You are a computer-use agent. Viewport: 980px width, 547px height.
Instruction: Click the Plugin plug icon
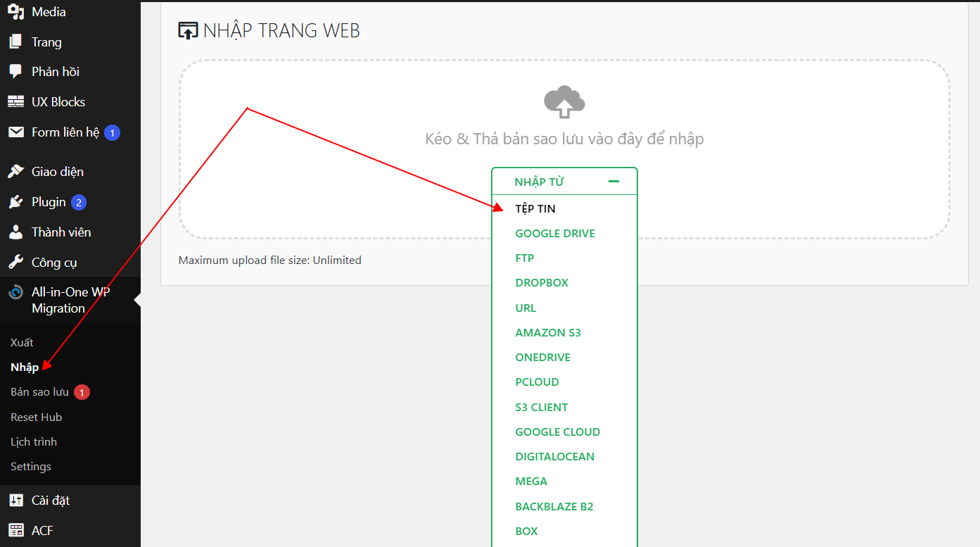point(15,202)
